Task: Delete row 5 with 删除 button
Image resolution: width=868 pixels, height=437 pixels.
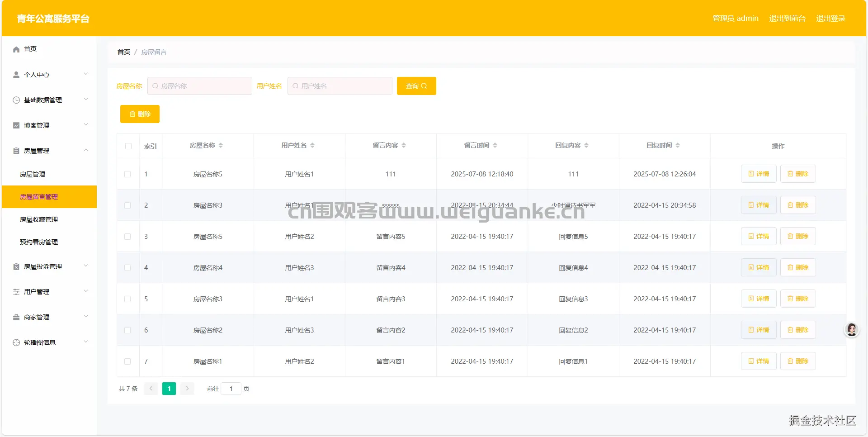Action: coord(798,299)
